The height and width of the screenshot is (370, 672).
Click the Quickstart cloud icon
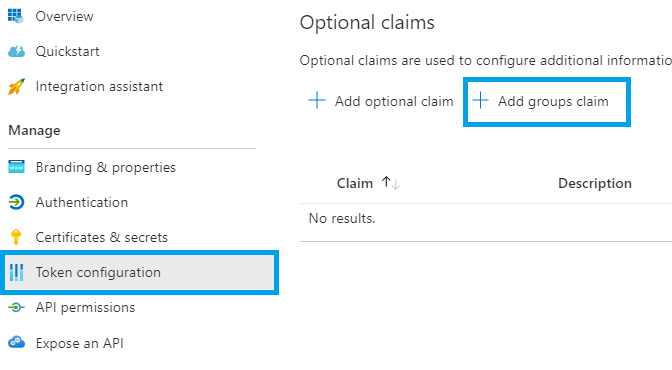click(x=16, y=51)
